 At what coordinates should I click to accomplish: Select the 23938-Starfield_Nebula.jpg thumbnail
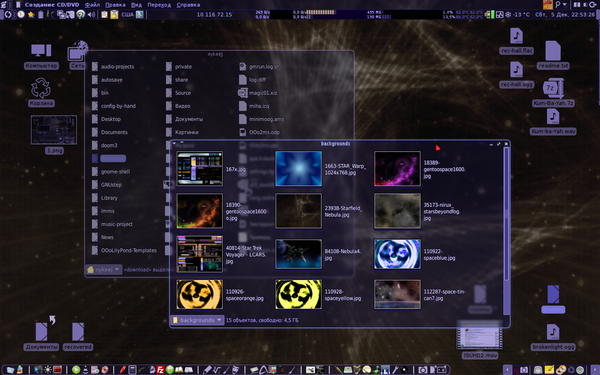298,211
